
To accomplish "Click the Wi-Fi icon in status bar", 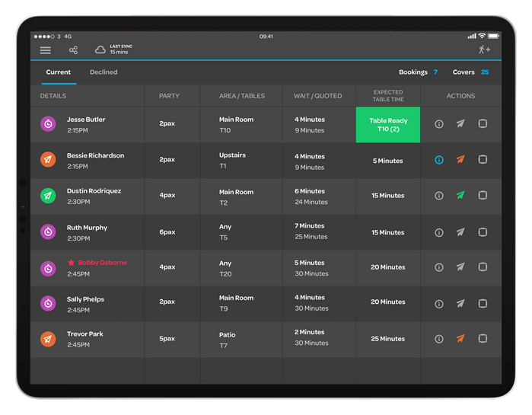I will 482,36.
